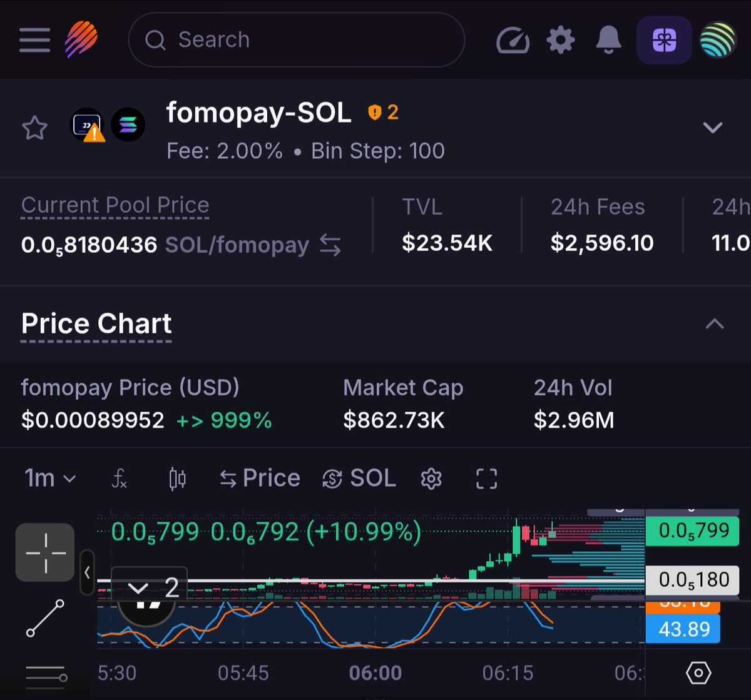
Task: Toggle chart between Price and Market Cap
Action: click(260, 479)
